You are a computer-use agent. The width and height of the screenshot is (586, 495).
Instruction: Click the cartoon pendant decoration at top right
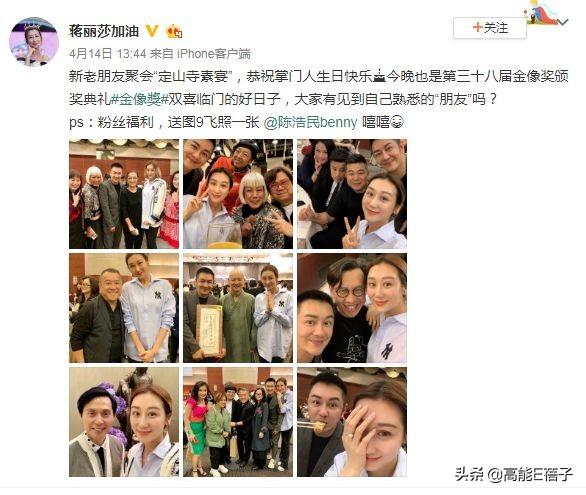point(541,12)
